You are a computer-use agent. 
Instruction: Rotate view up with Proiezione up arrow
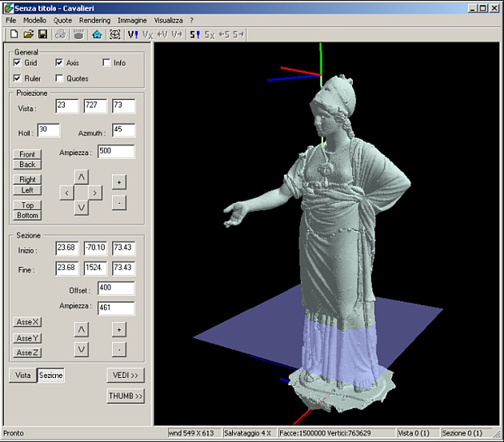[82, 177]
